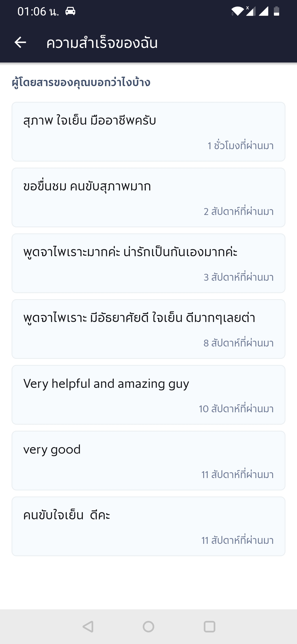Tap the full cellular signal icon
This screenshot has height=644, width=297.
pyautogui.click(x=263, y=11)
